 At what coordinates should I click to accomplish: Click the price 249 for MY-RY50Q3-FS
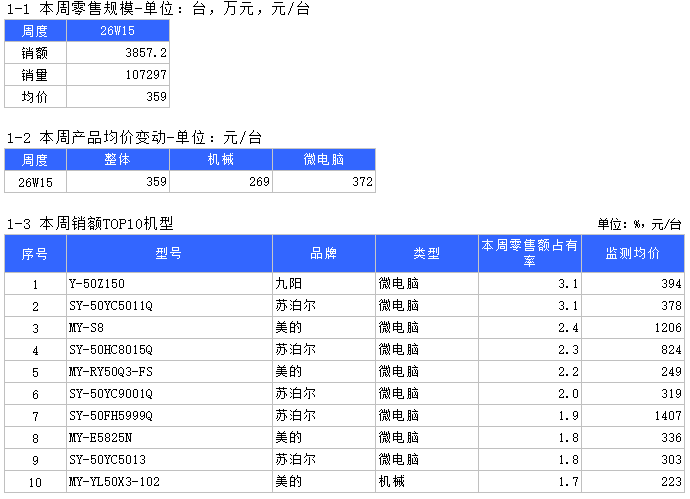point(633,371)
